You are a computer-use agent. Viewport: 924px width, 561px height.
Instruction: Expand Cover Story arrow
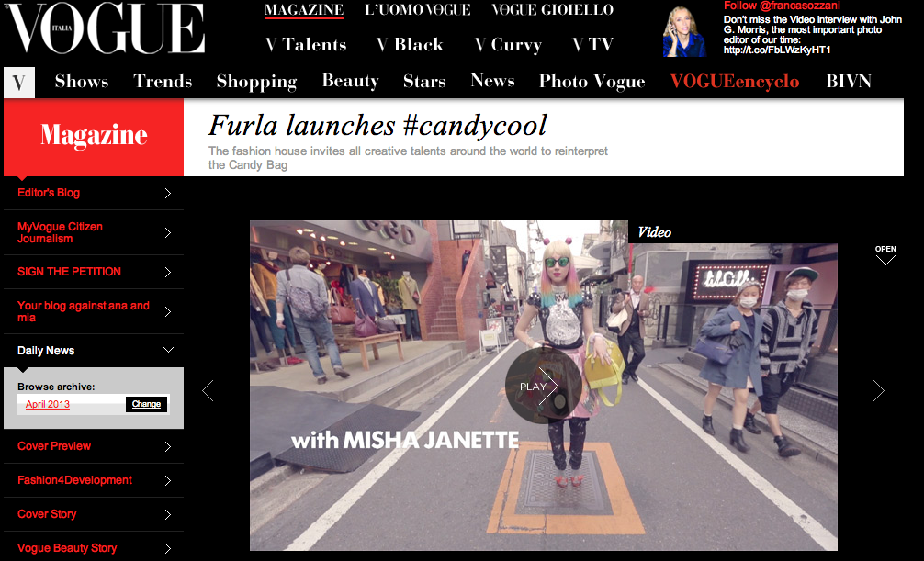coord(168,514)
